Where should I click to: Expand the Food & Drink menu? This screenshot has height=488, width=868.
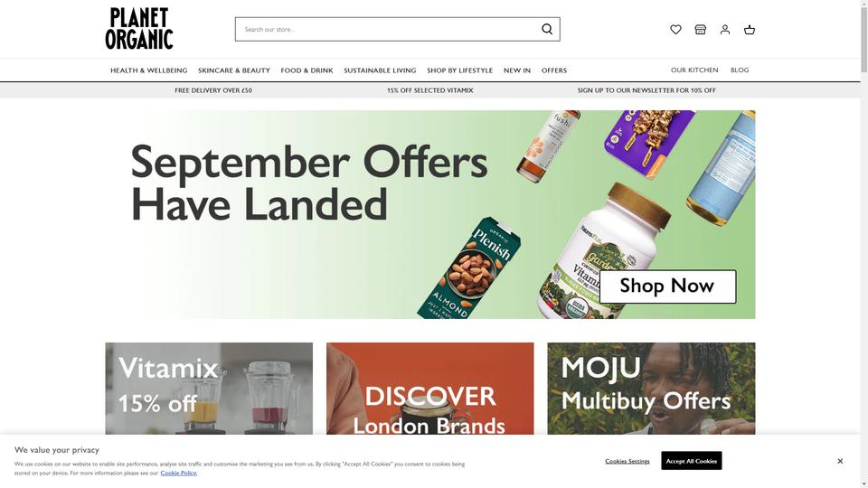tap(307, 70)
